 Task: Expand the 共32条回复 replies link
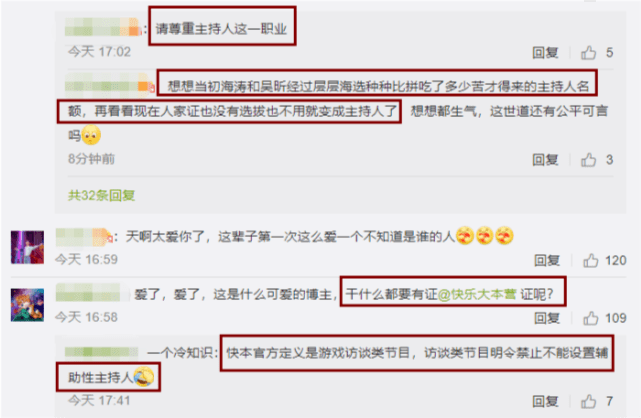point(101,195)
